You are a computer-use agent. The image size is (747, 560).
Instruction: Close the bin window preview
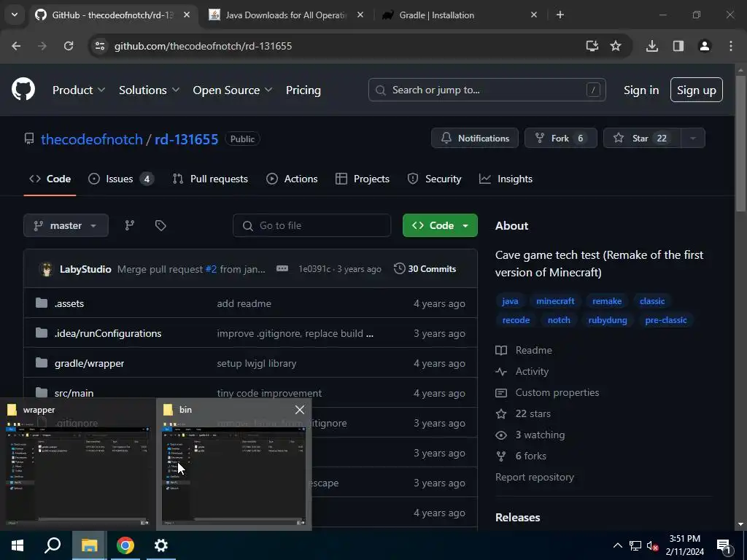300,410
